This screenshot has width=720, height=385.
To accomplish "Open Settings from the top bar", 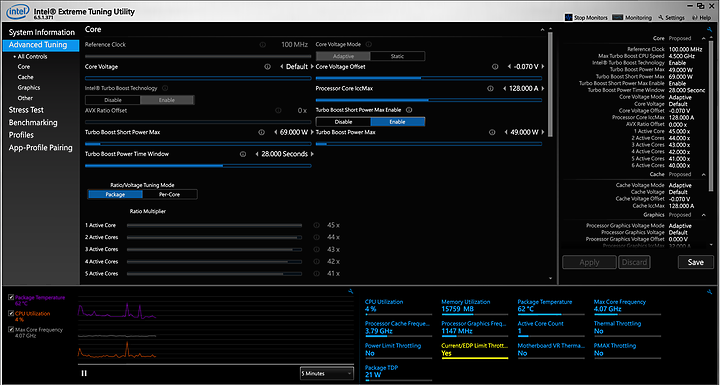I will pyautogui.click(x=671, y=17).
